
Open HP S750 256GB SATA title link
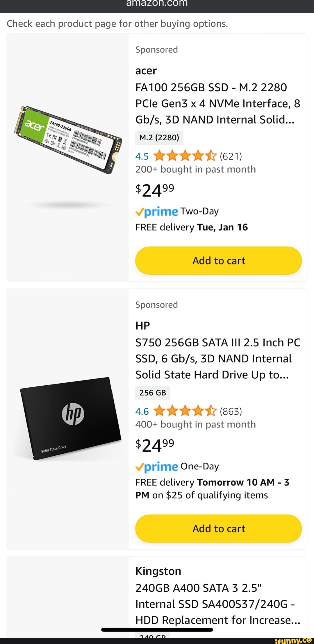[217, 359]
